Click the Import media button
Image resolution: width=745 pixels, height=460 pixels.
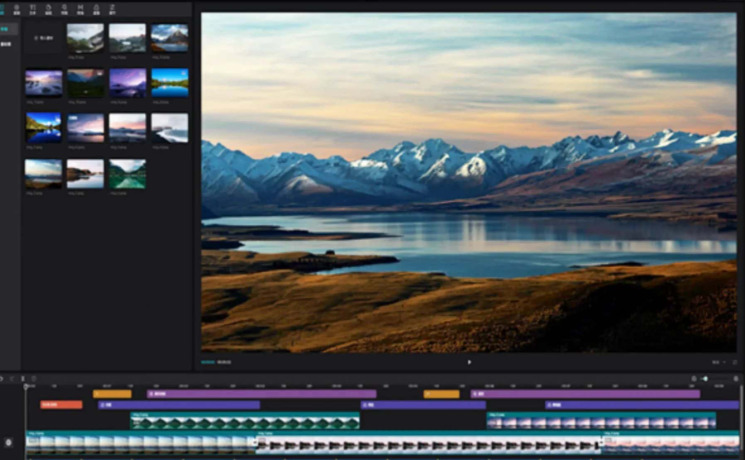pyautogui.click(x=44, y=38)
